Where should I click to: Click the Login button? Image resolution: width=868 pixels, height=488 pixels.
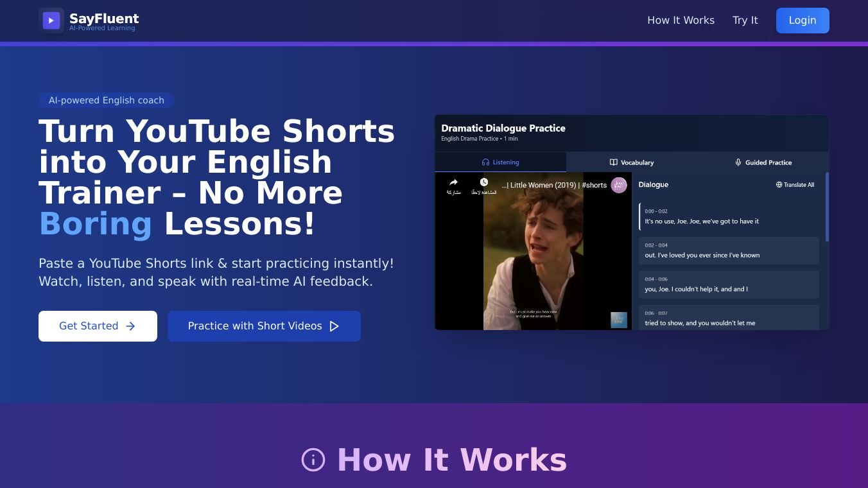tap(803, 21)
